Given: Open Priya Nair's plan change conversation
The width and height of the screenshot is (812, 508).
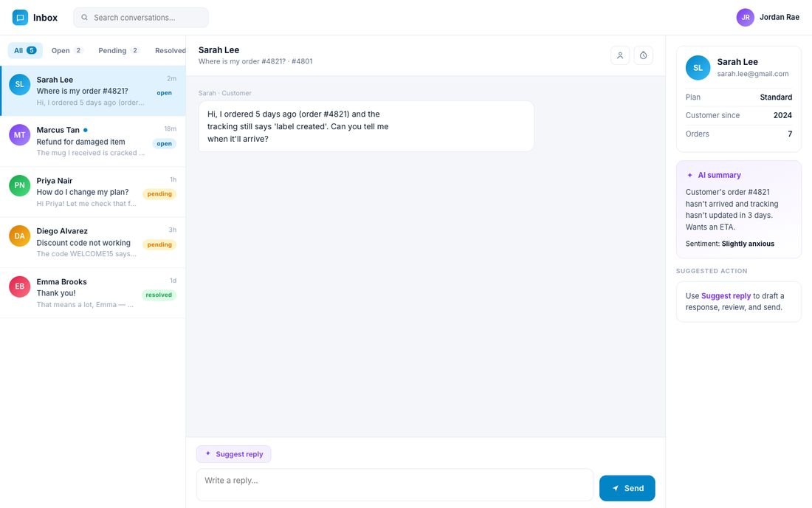Looking at the screenshot, I should (x=93, y=192).
